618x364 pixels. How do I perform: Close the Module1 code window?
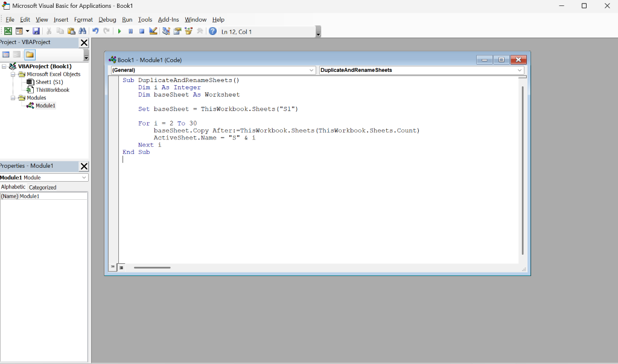[x=518, y=60]
